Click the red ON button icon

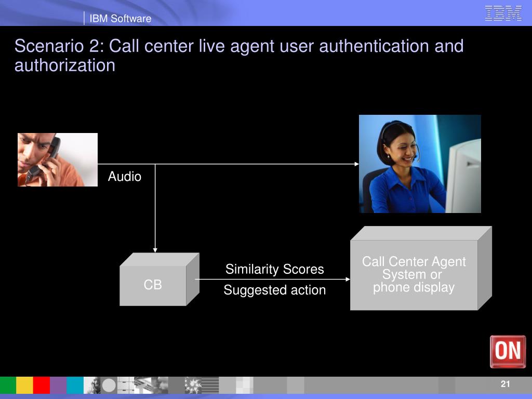point(508,352)
